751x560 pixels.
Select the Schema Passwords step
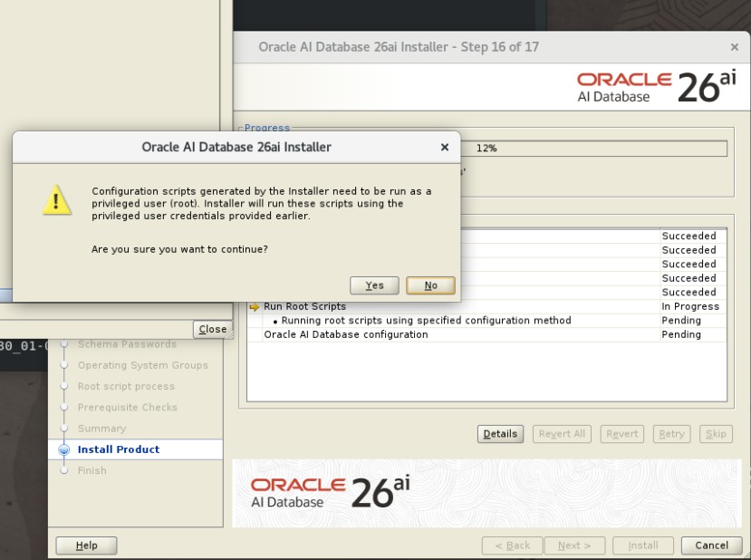coord(127,344)
